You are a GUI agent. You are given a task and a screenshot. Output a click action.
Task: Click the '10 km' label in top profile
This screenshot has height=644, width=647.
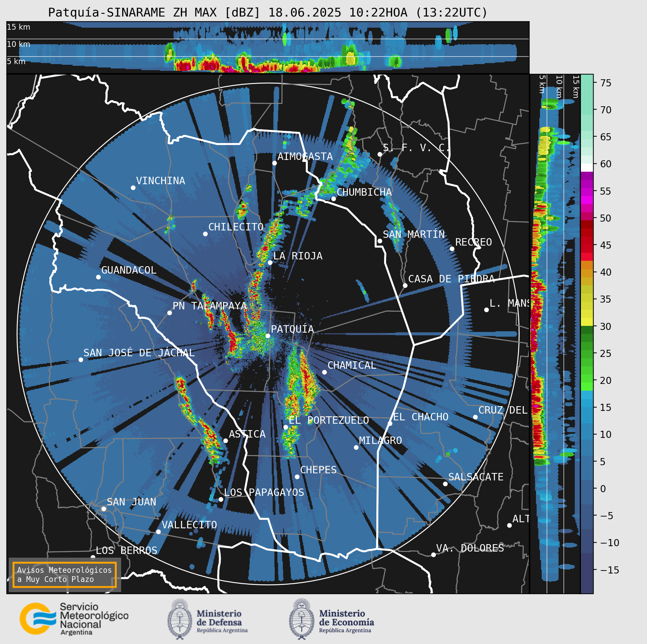point(19,44)
